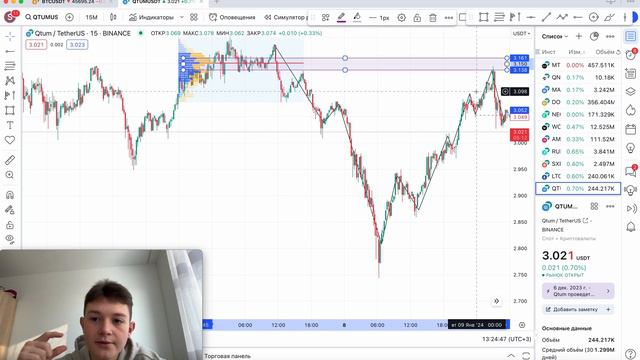The image size is (640, 360).
Task: Start the Симулятор replay mode
Action: pyautogui.click(x=285, y=17)
